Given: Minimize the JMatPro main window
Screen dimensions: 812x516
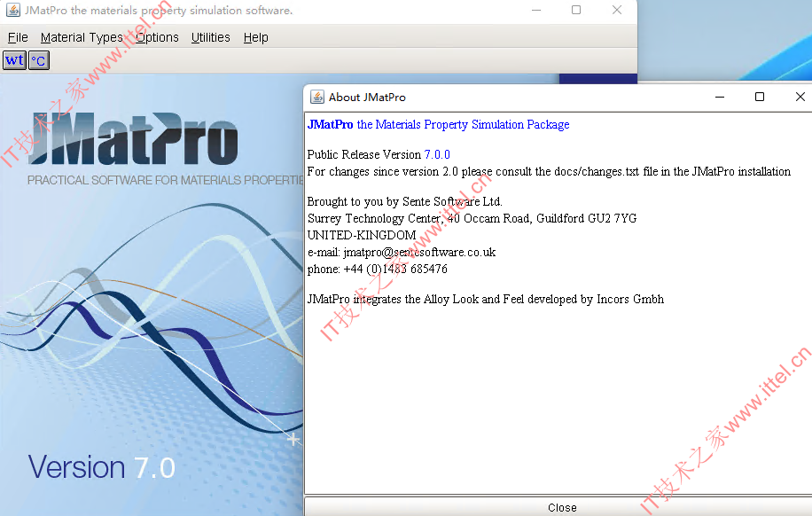Looking at the screenshot, I should pyautogui.click(x=536, y=10).
